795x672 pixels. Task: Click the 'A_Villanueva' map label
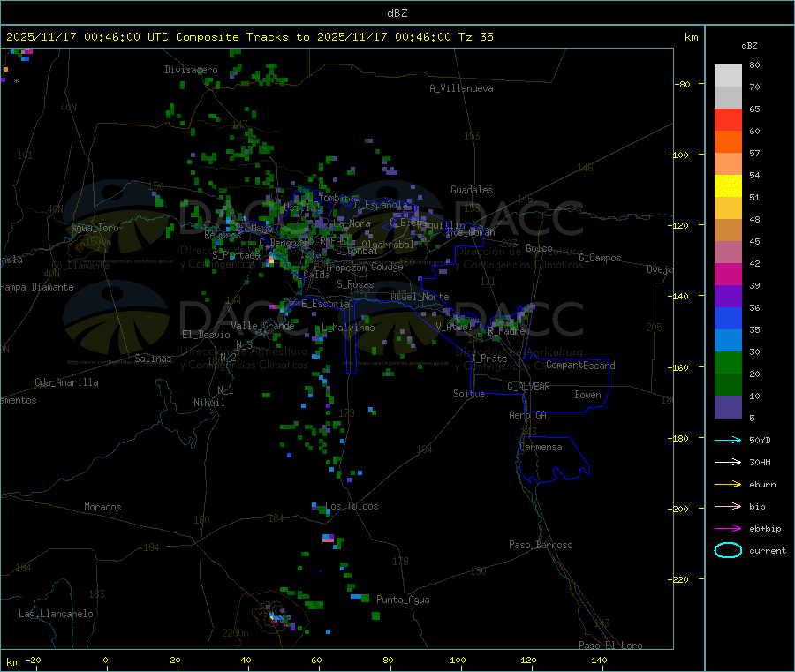pyautogui.click(x=461, y=88)
